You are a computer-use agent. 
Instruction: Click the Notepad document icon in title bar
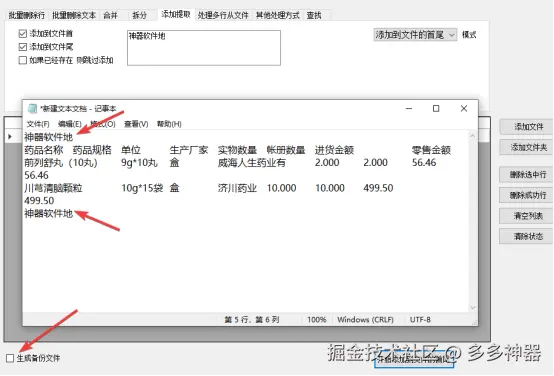pos(32,108)
